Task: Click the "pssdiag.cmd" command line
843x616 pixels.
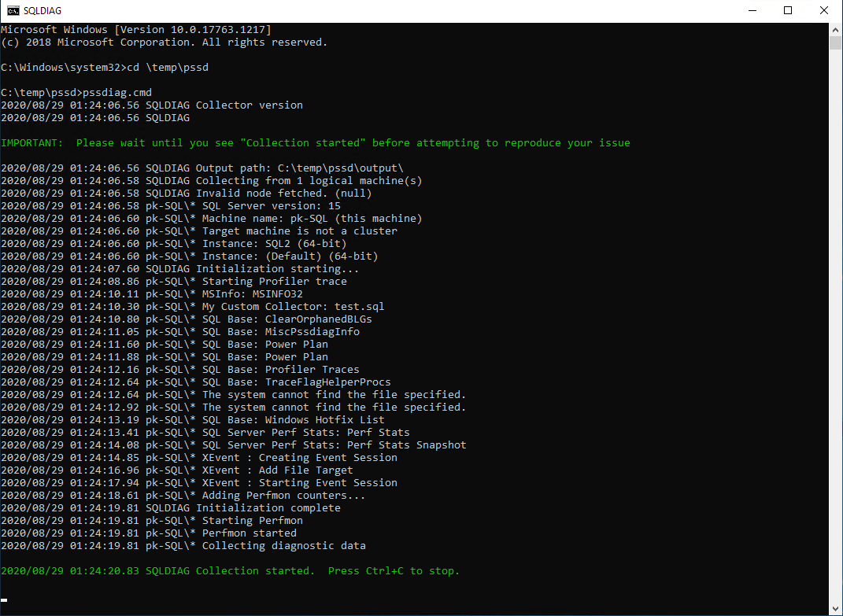Action: coord(76,92)
